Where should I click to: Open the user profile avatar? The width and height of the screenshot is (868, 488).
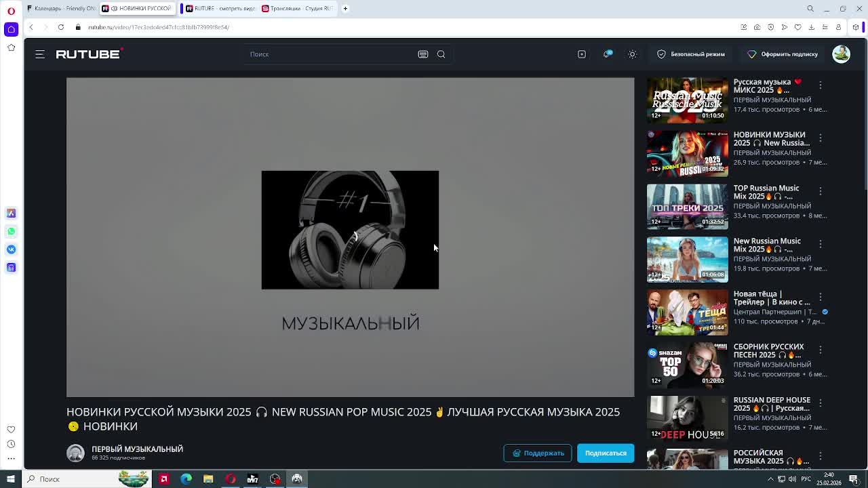(841, 54)
